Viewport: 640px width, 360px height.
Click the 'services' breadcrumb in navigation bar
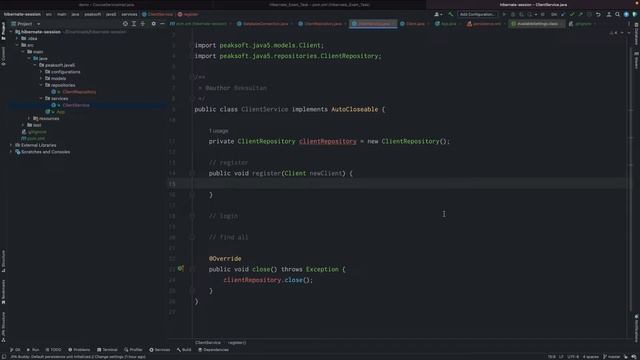click(129, 14)
